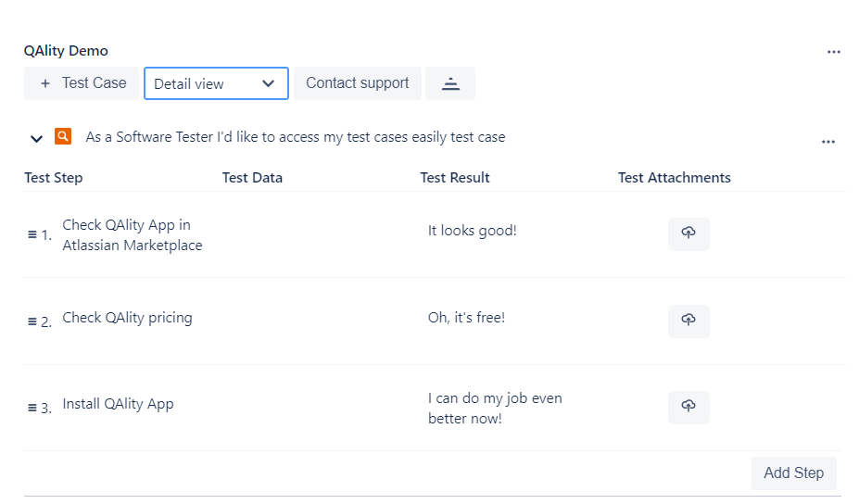This screenshot has height=504, width=859.
Task: Click the Test Result column header
Action: [455, 178]
